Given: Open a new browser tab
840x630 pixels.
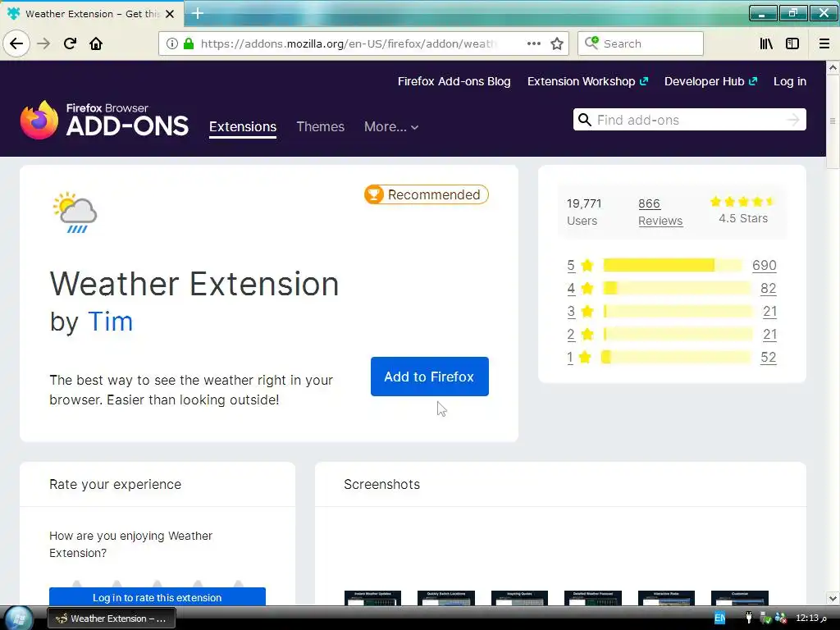Looking at the screenshot, I should point(197,13).
